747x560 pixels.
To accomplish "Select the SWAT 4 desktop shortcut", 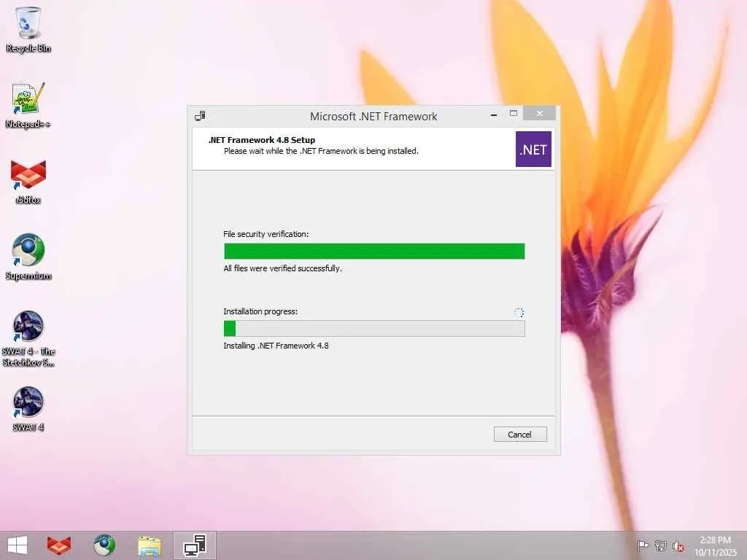I will click(28, 408).
